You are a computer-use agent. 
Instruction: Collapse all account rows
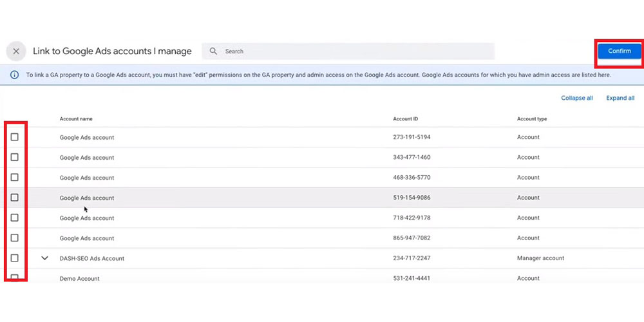[x=576, y=98]
